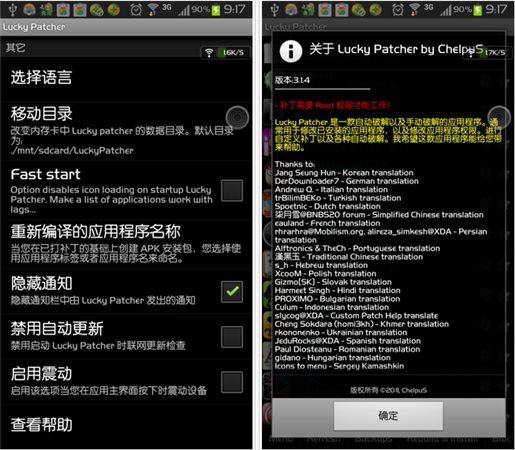Tap 'Harmeet Singh - Hindi translation' line
This screenshot has width=515, height=450.
(337, 290)
